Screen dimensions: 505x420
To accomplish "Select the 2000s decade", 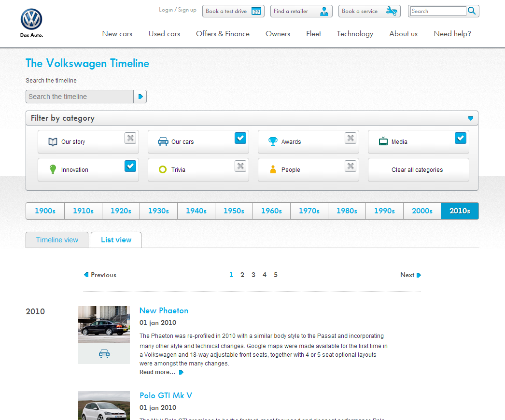I will (422, 211).
